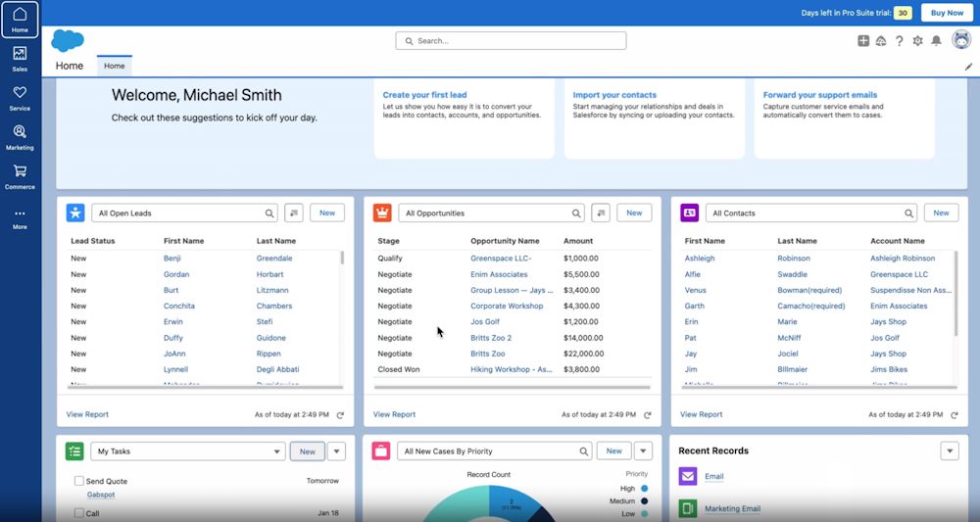
Task: Open Marketing in the left sidebar
Action: [20, 137]
